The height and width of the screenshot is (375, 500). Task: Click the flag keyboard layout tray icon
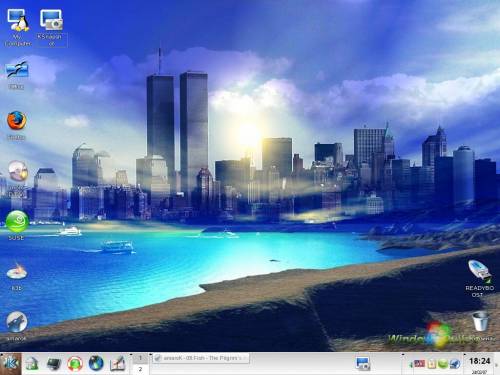coord(420,363)
